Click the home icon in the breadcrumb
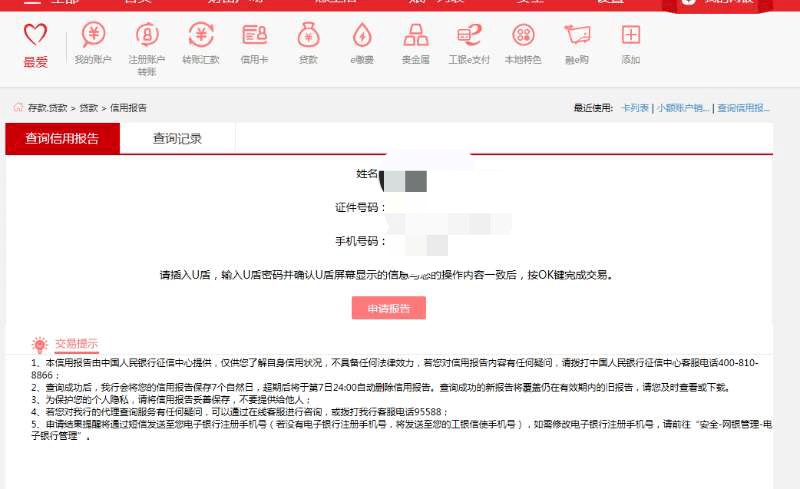 coord(18,107)
